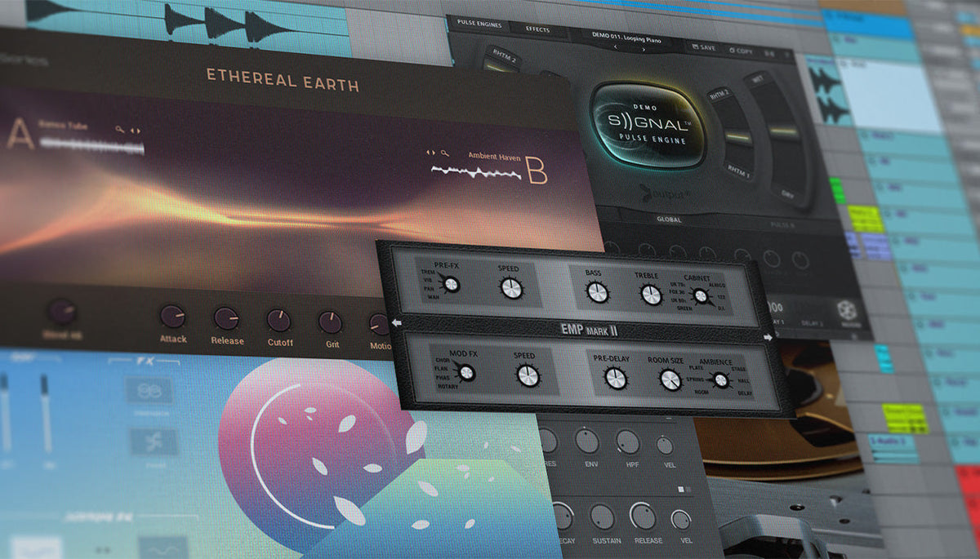Adjust the Release knob in gray synth
This screenshot has height=559, width=980.
[x=644, y=517]
